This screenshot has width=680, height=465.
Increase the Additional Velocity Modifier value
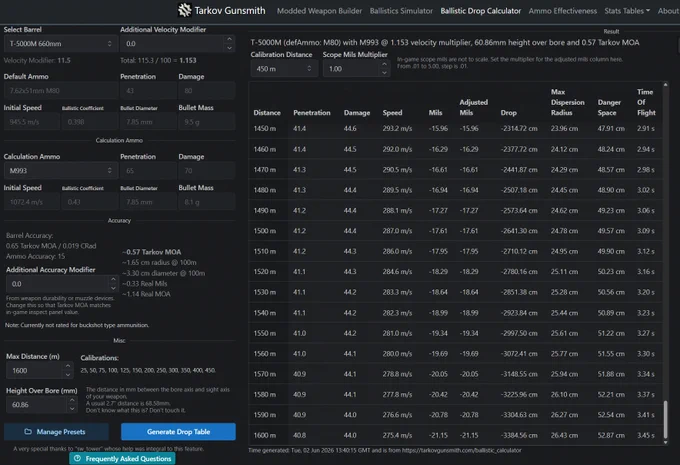(x=229, y=39)
